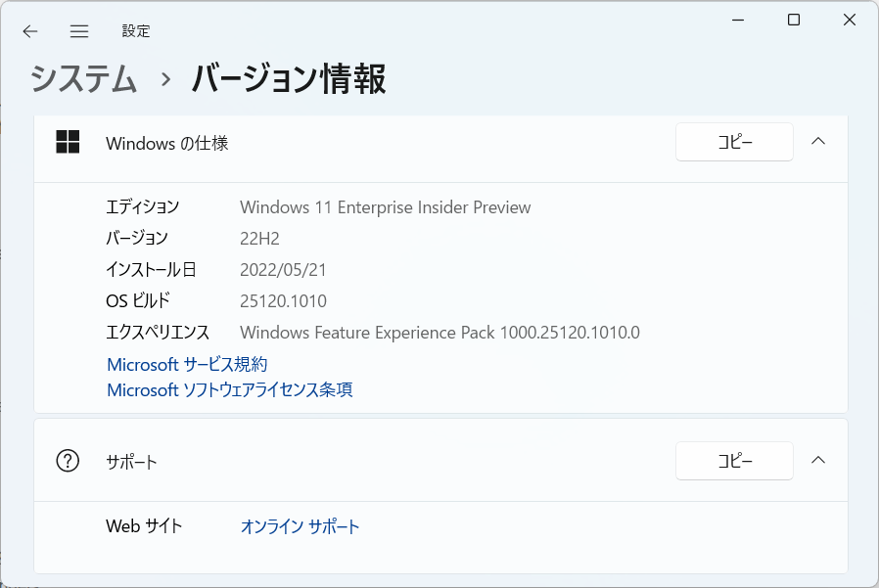Click the エディション label
The width and height of the screenshot is (879, 588).
pyautogui.click(x=142, y=206)
